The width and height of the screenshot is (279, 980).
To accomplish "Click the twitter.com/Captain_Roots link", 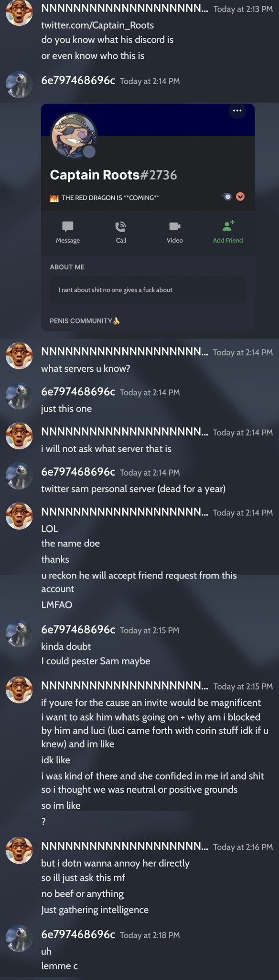I will tap(97, 25).
